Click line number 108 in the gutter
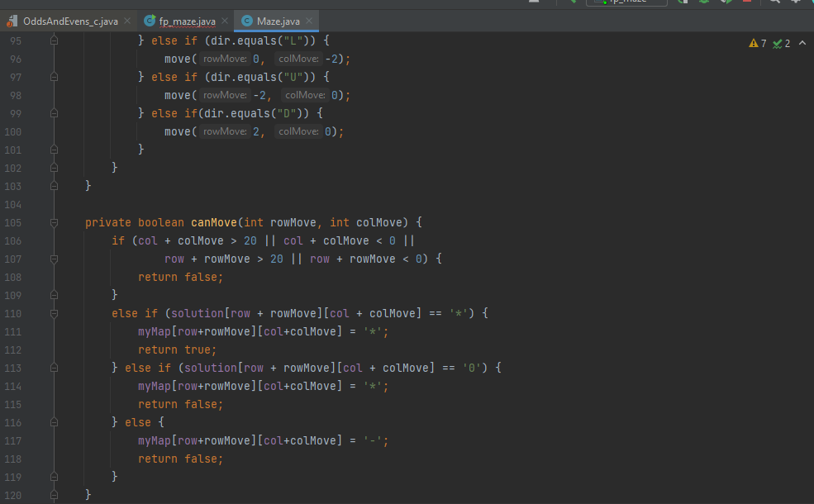Viewport: 814px width, 504px height. pyautogui.click(x=13, y=277)
